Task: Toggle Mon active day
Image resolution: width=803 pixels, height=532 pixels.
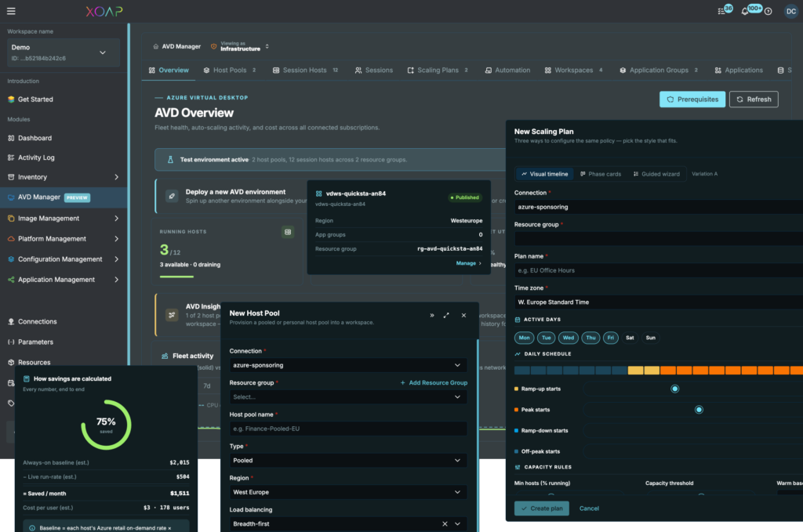Action: coord(524,338)
